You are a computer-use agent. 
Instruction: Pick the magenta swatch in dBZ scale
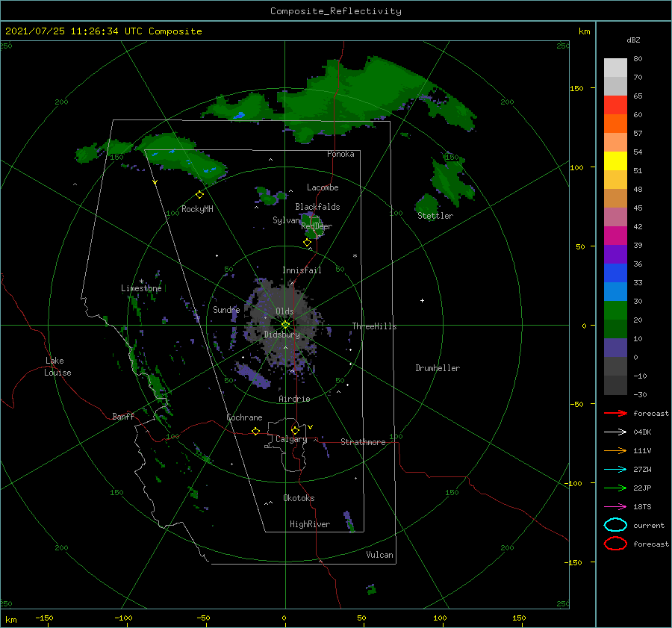(x=615, y=235)
